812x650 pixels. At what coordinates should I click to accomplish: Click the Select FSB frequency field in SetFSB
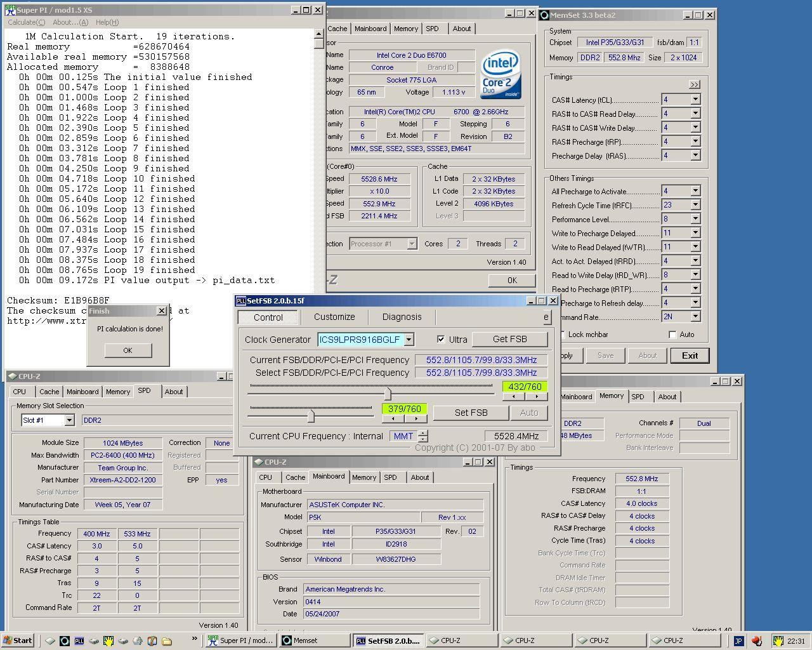(481, 373)
